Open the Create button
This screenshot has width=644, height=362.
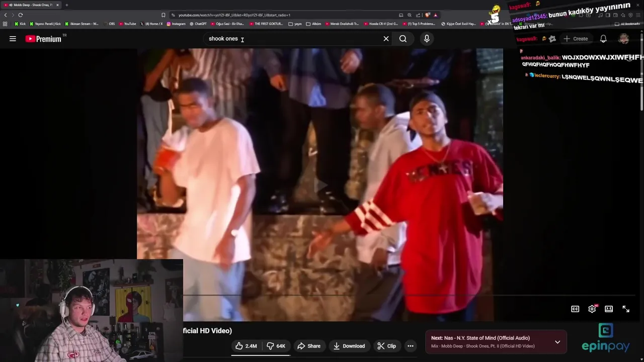[x=576, y=39]
